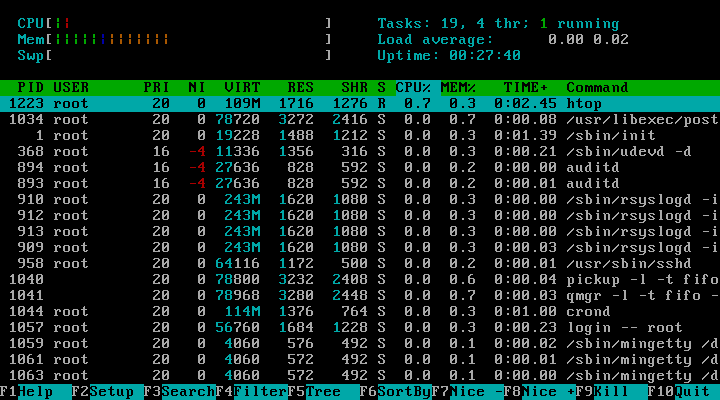Click the Command column header

coord(597,88)
